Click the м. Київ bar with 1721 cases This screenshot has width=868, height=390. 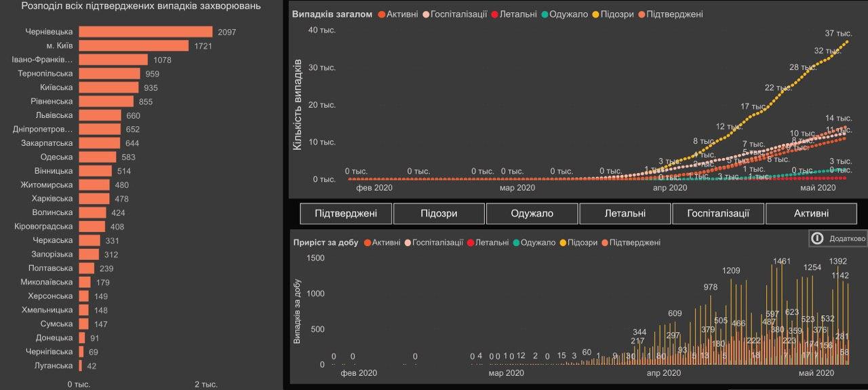[134, 45]
